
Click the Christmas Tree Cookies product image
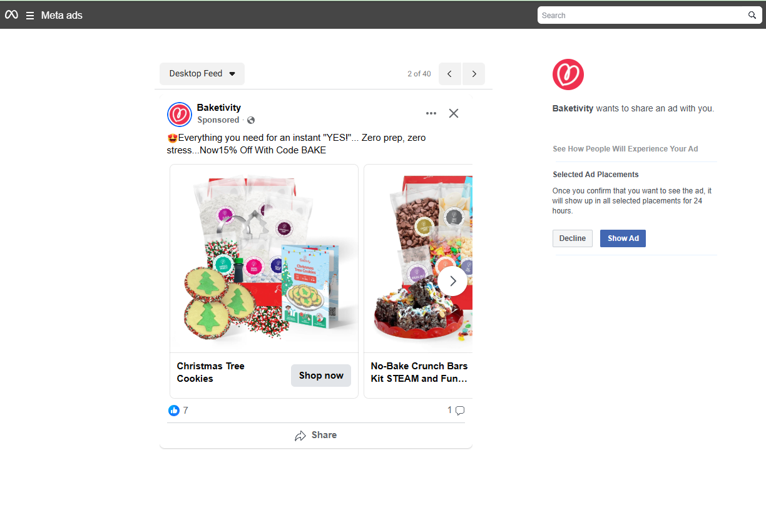coord(264,258)
